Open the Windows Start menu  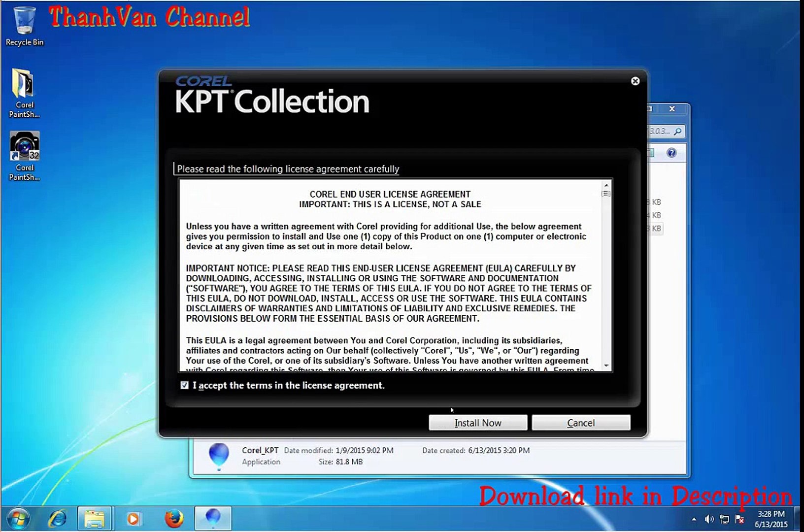[18, 519]
